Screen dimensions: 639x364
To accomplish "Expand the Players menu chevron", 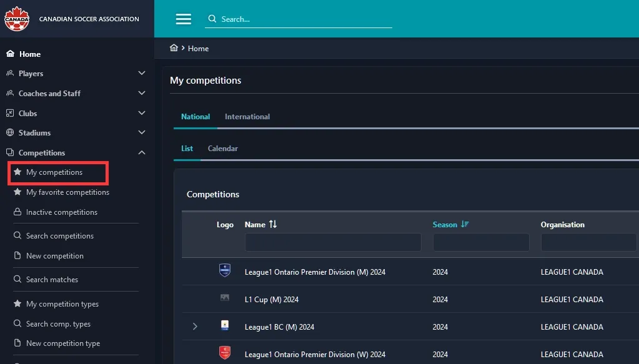I will [142, 73].
